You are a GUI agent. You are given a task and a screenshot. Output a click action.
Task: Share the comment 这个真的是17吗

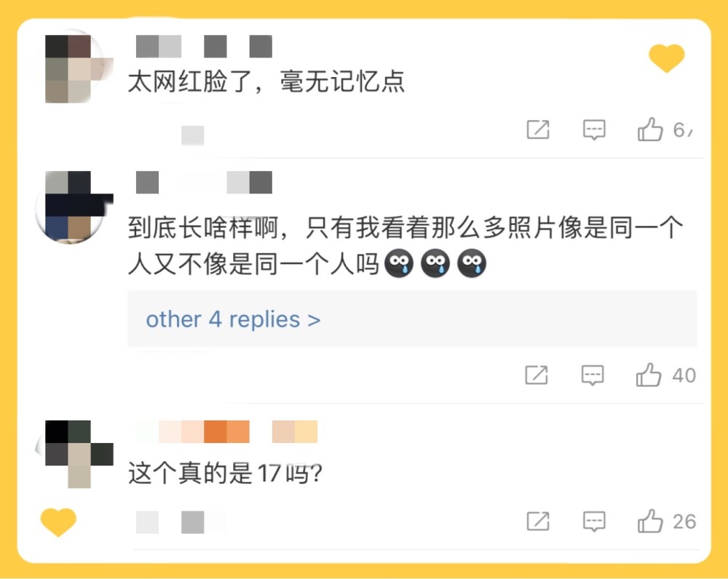coord(538,522)
